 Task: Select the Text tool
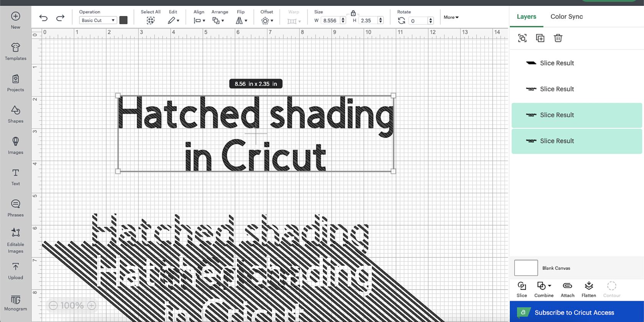tap(15, 177)
